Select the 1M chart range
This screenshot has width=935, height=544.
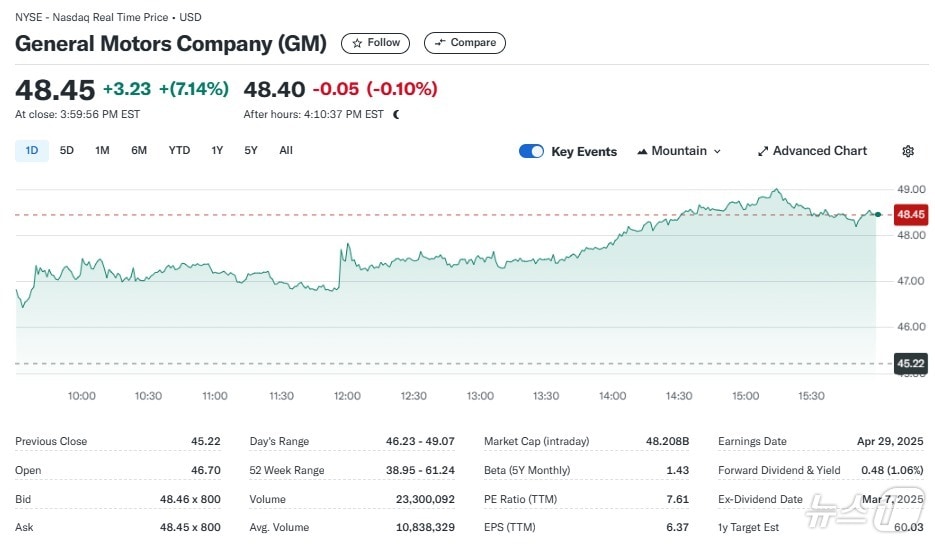102,151
